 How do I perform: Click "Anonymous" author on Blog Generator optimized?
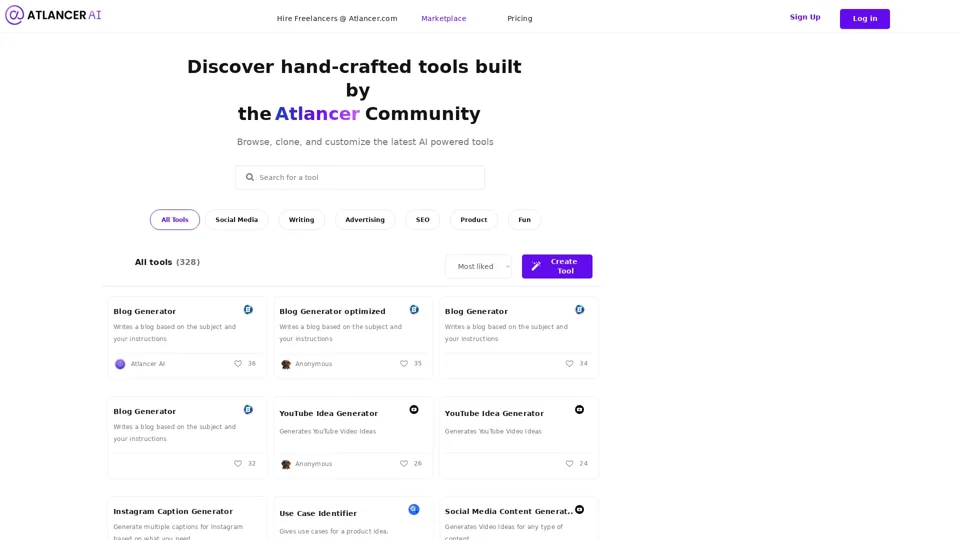pyautogui.click(x=313, y=364)
